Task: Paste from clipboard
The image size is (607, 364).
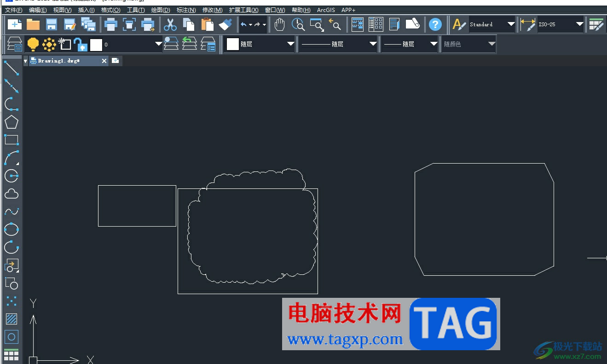Action: (207, 24)
